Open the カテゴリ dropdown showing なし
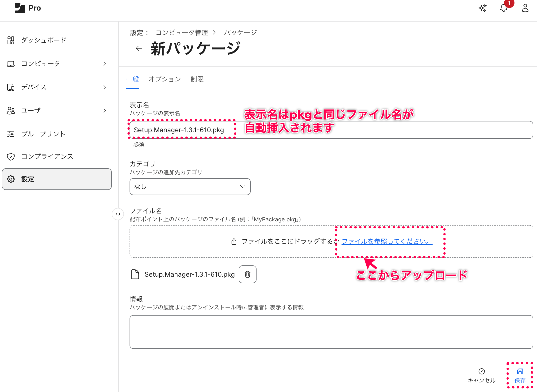537x392 pixels. point(190,187)
